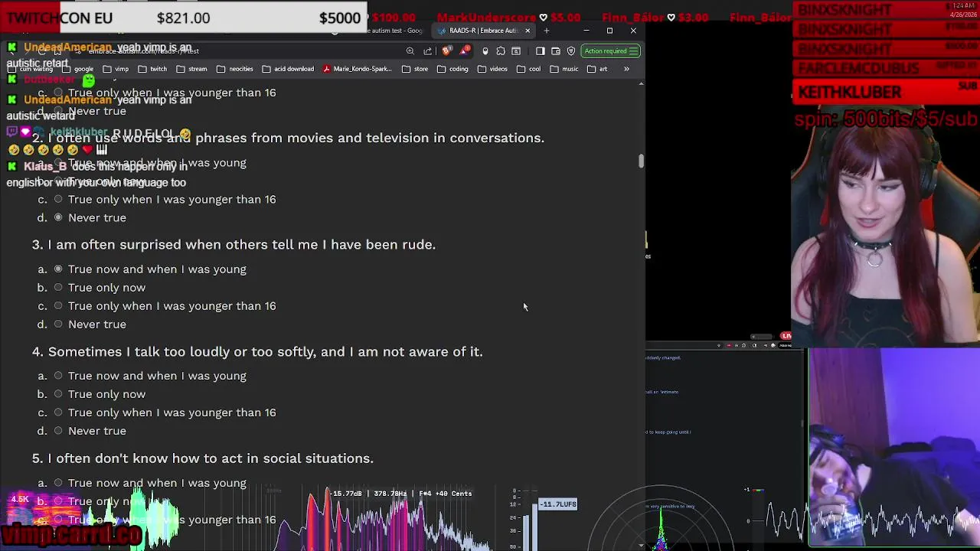Open the Brave VPN shield icon
The width and height of the screenshot is (980, 551).
571,51
